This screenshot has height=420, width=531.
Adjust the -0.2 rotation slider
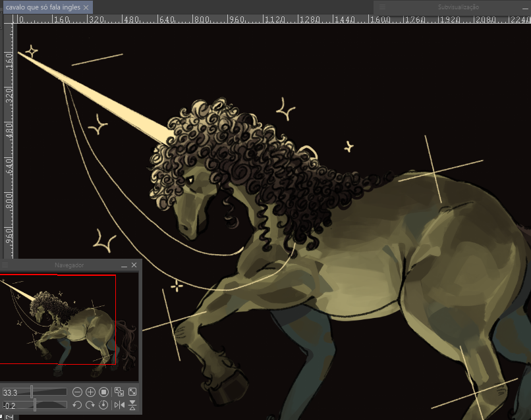pyautogui.click(x=34, y=405)
